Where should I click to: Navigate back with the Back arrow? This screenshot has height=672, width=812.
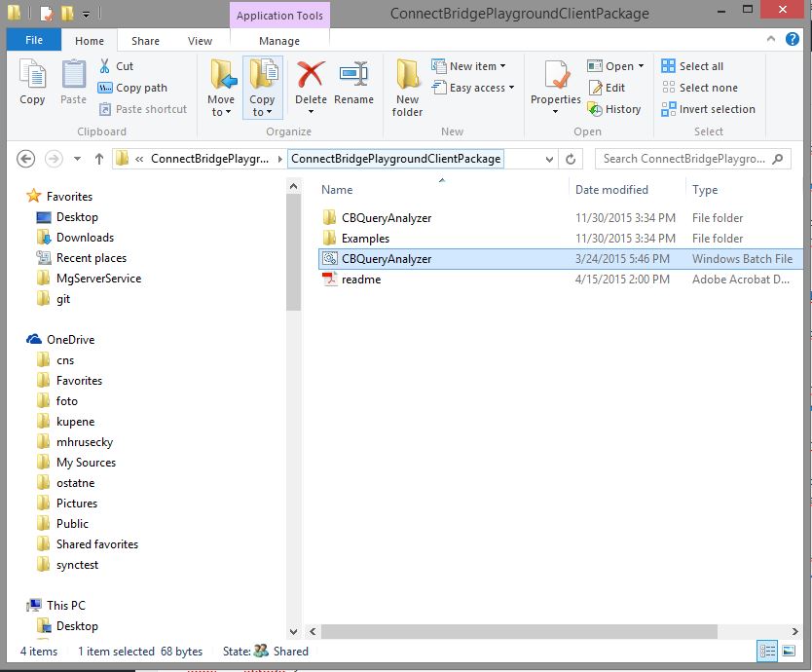[26, 159]
